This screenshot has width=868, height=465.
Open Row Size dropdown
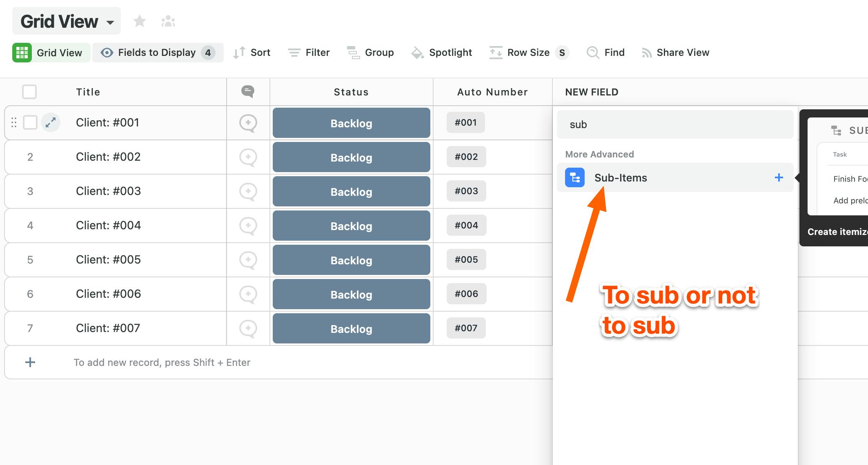[x=529, y=53]
